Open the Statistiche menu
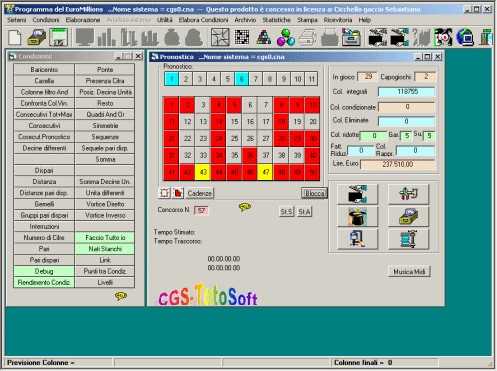 (x=276, y=20)
